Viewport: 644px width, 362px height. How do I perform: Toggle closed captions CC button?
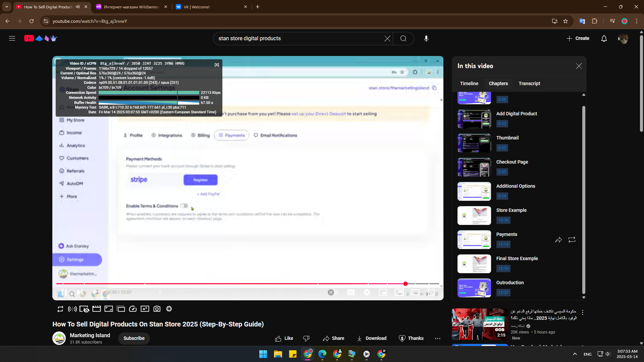click(x=351, y=292)
